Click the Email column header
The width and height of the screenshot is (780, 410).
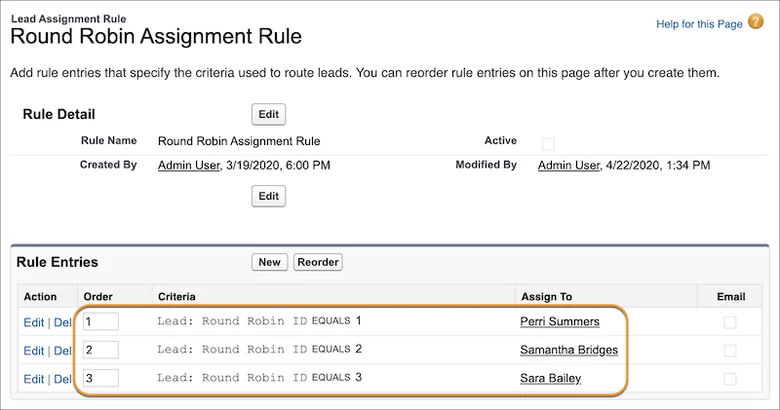[x=731, y=297]
